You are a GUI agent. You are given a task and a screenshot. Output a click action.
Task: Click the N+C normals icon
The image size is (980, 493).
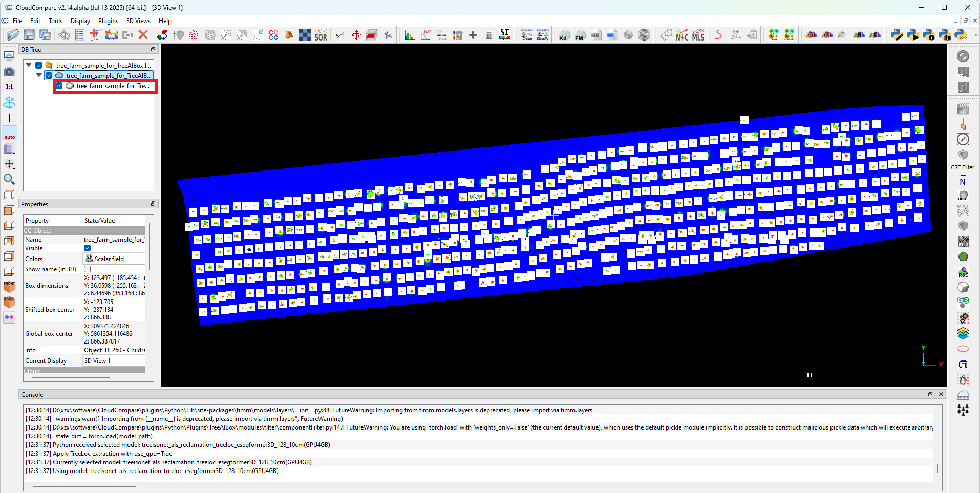point(682,35)
